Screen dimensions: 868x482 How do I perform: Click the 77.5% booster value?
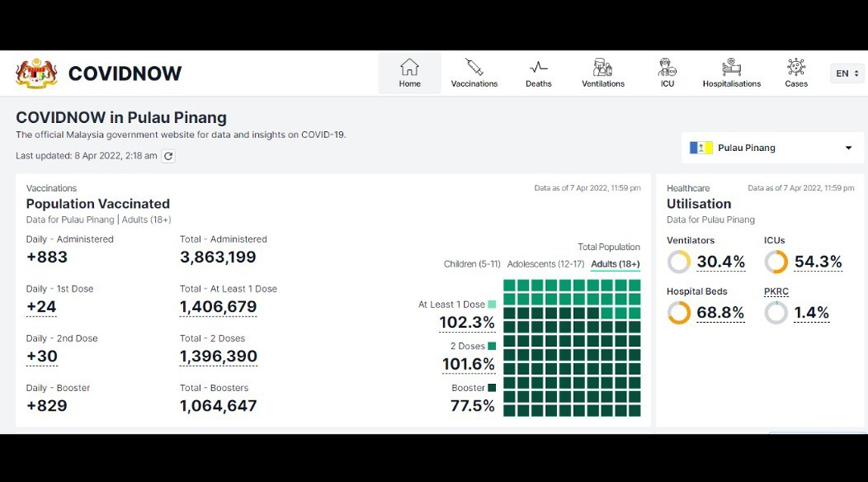[x=473, y=406]
